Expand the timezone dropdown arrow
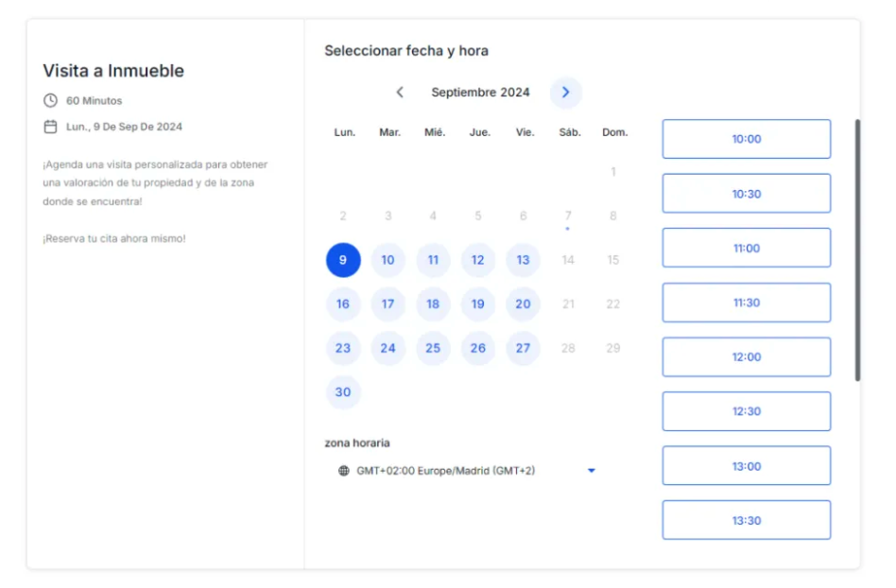Viewport: 896px width, 588px height. 592,471
